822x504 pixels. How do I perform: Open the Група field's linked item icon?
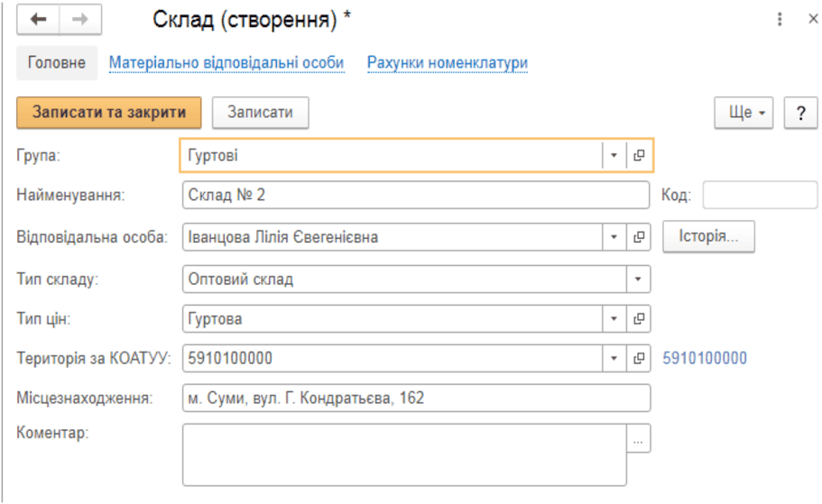point(639,155)
